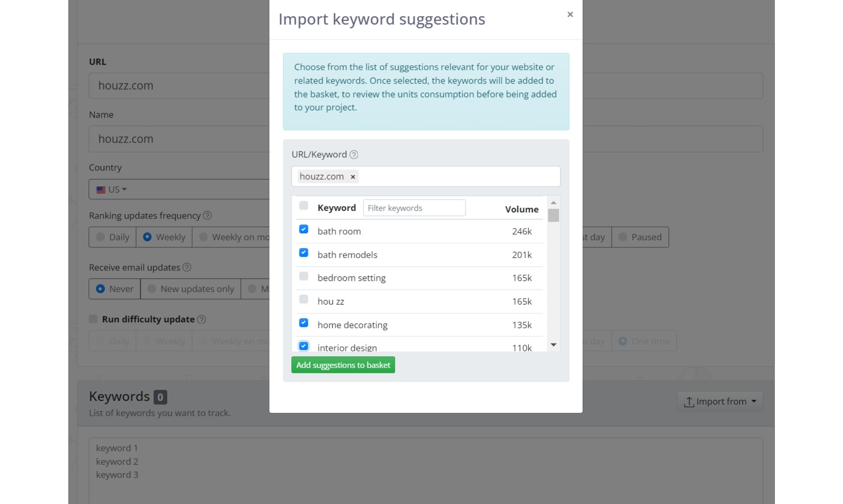Remove the houzz.com tag
This screenshot has width=843, height=504.
click(x=353, y=177)
